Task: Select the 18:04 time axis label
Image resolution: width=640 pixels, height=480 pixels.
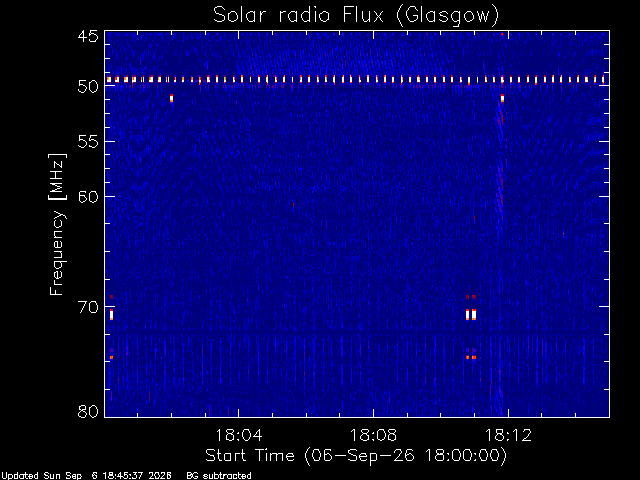Action: (238, 435)
